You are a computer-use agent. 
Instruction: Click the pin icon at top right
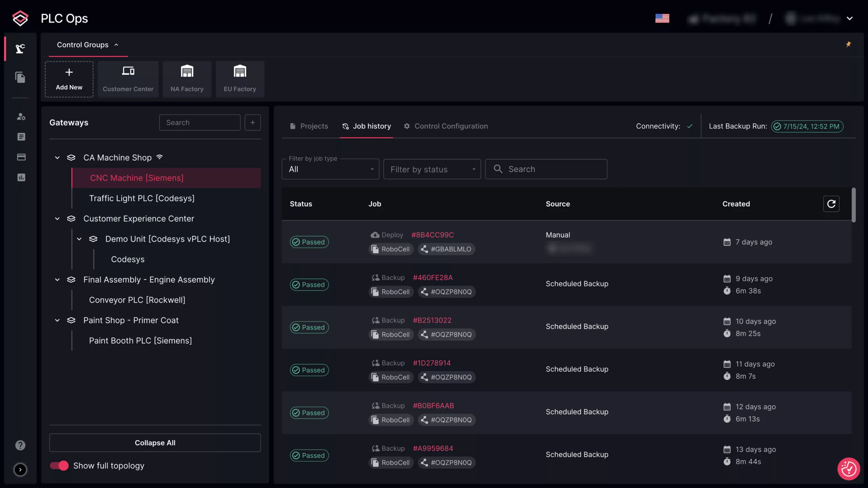[848, 44]
